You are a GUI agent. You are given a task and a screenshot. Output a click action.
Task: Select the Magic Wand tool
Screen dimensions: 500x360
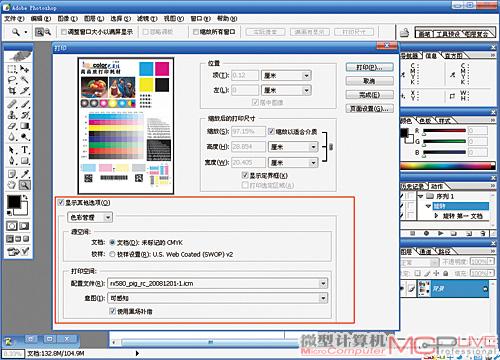coord(25,80)
